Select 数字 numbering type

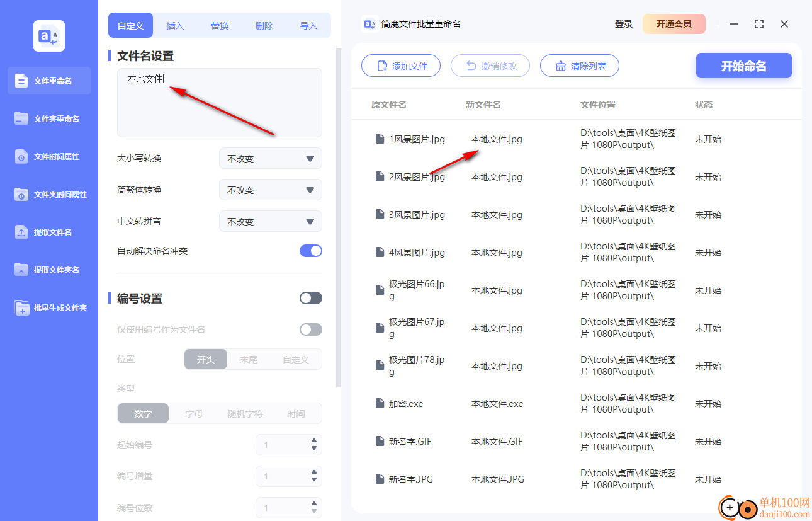coord(143,414)
